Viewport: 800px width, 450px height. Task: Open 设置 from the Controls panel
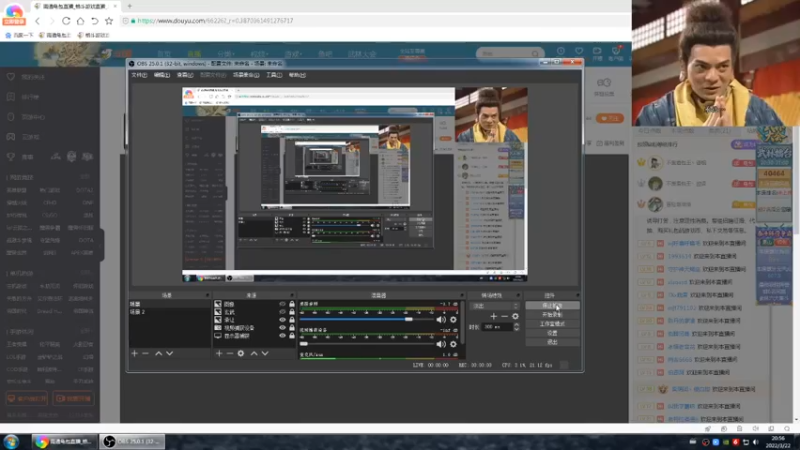552,333
